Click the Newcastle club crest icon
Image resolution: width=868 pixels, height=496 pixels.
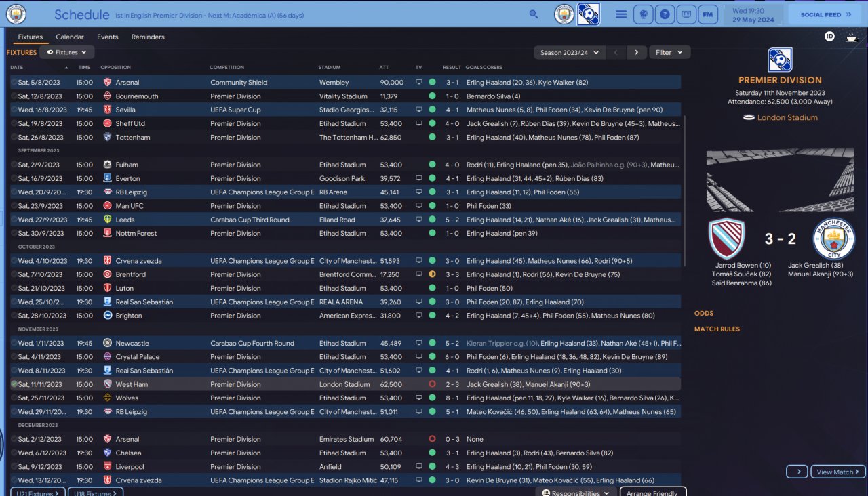[107, 343]
